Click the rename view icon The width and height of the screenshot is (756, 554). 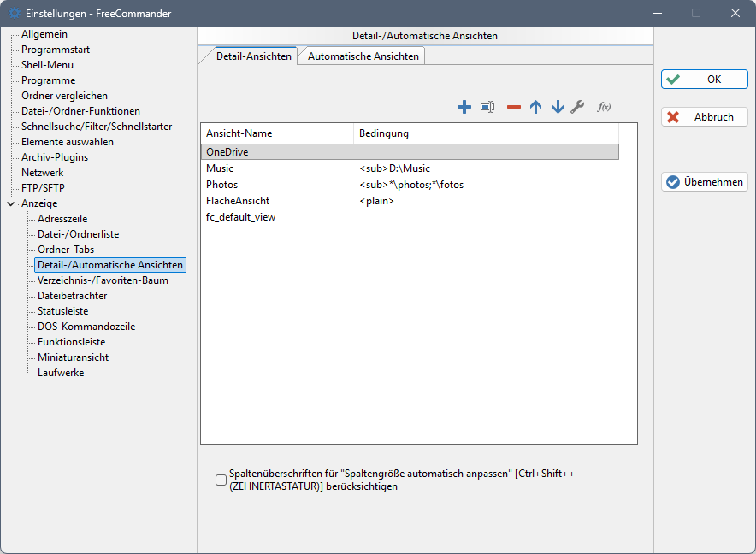click(487, 107)
